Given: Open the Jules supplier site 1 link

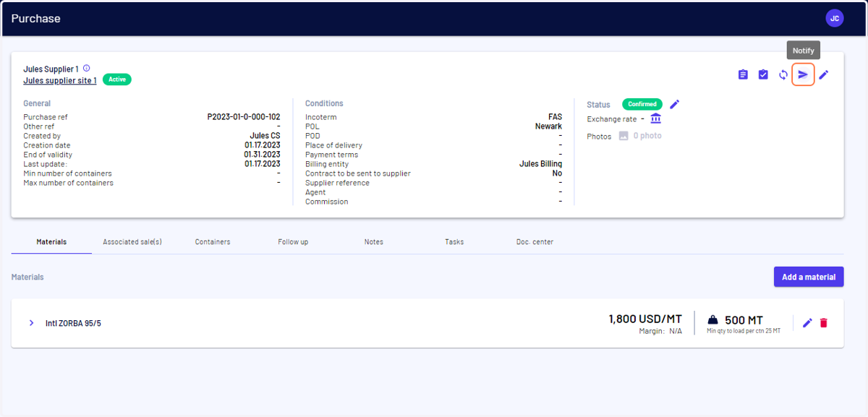Looking at the screenshot, I should (60, 80).
